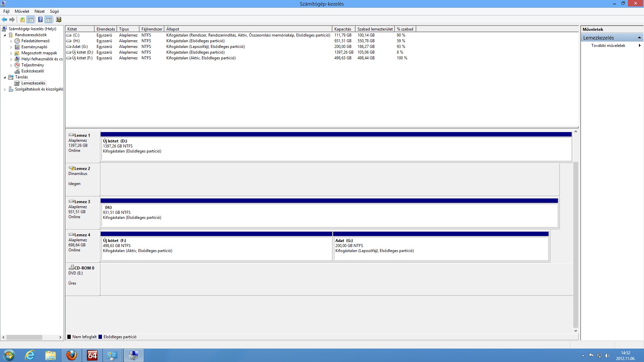Viewport: 644px width, 362px height.
Task: Click the disk settings toolbar icon
Action: [x=59, y=19]
